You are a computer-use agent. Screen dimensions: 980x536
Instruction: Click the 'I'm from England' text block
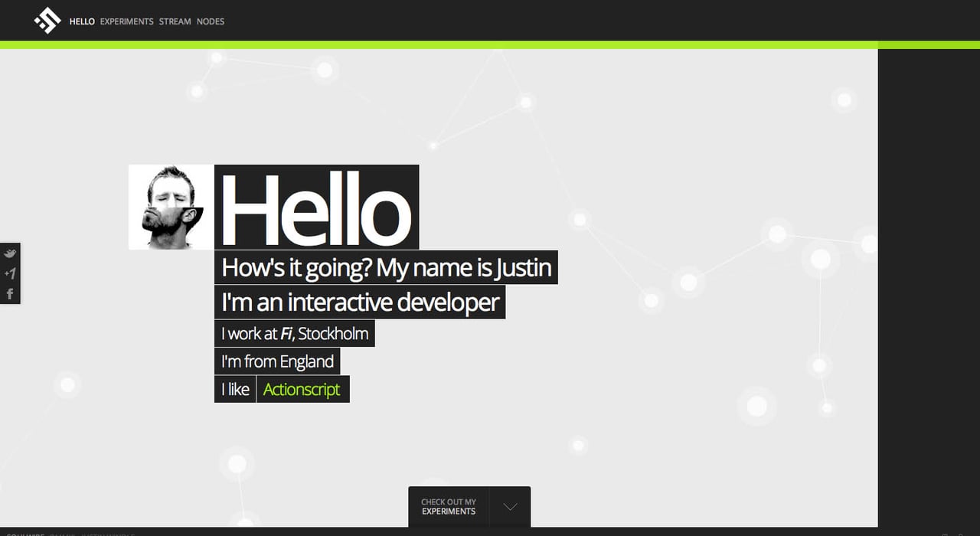(277, 361)
